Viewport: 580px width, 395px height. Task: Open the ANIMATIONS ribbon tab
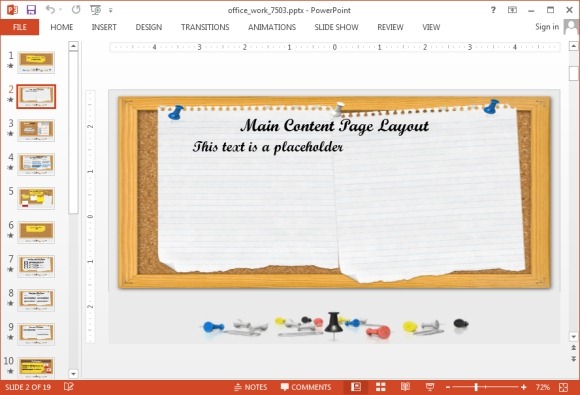tap(272, 27)
